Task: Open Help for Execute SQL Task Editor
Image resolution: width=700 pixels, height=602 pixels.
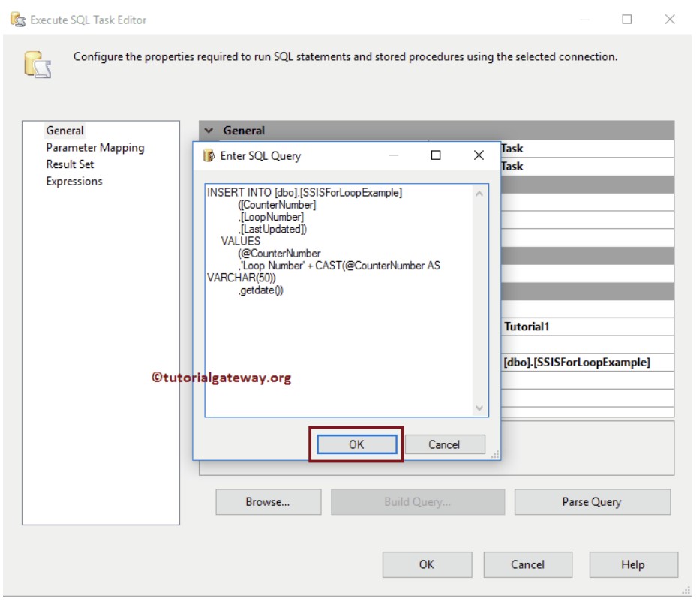Action: click(633, 565)
